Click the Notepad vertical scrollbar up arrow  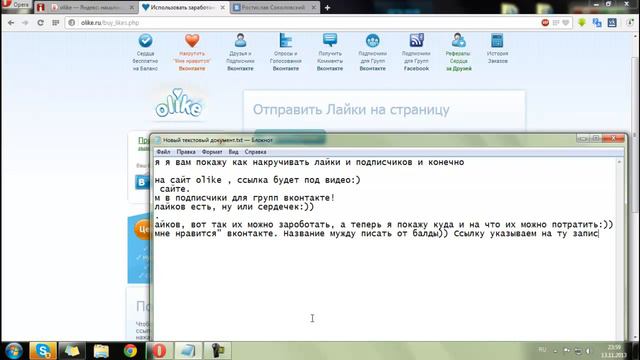[x=619, y=162]
